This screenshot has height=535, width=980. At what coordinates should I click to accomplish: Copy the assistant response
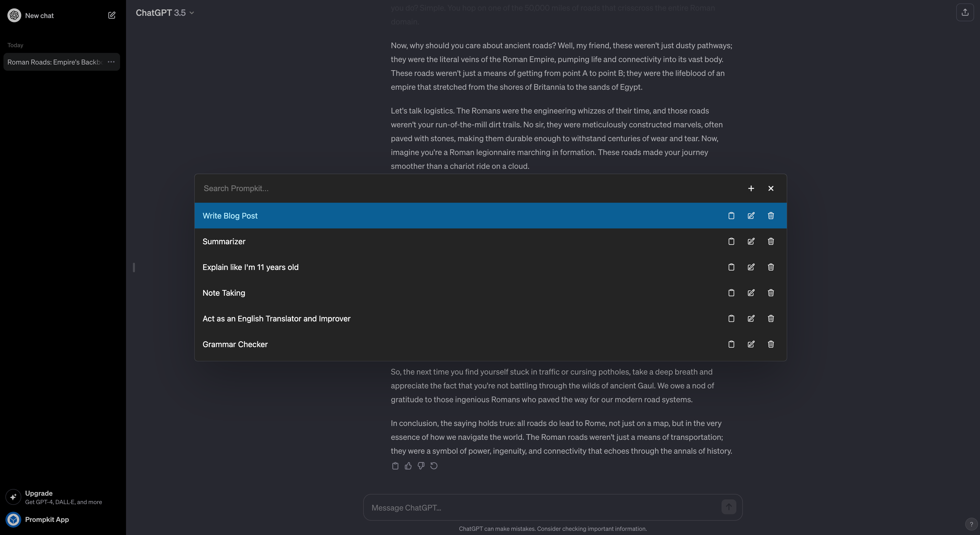tap(395, 466)
